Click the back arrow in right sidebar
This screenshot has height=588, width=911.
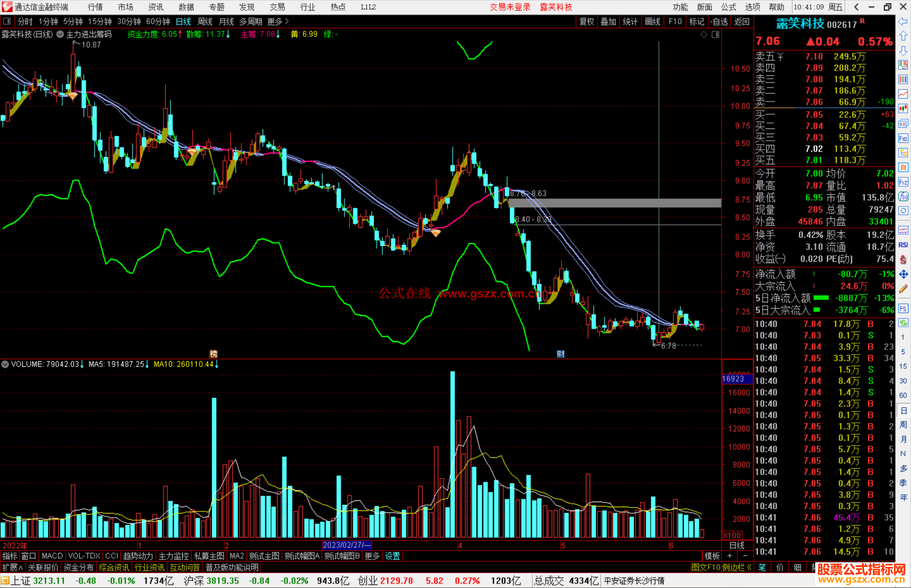click(903, 21)
